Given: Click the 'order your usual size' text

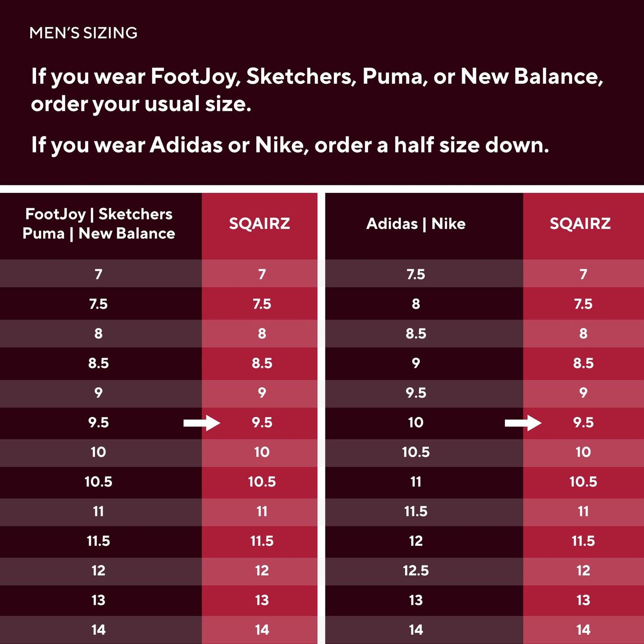Looking at the screenshot, I should click(141, 104).
